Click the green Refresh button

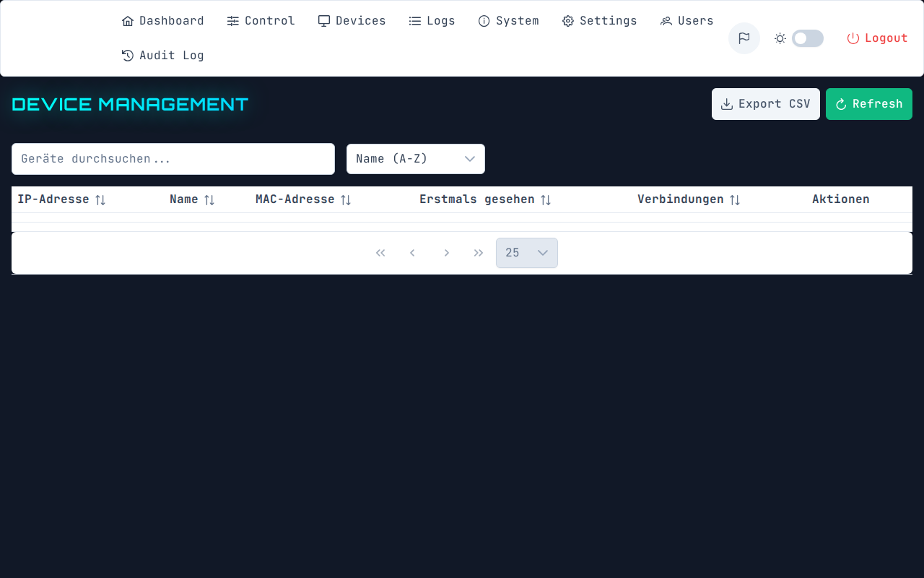tap(868, 104)
